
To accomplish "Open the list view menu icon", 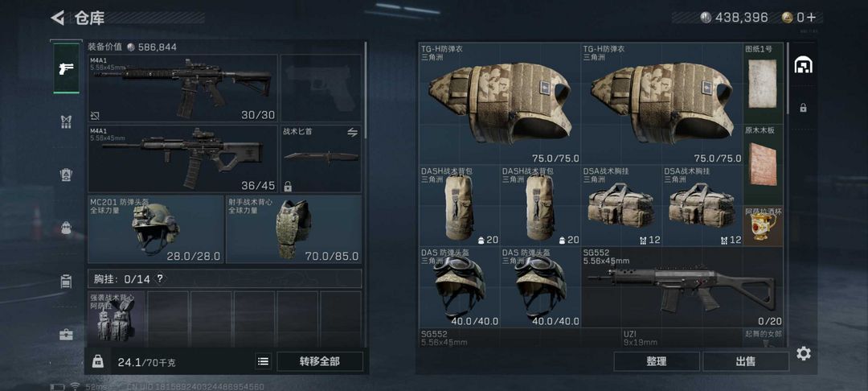I will point(264,362).
